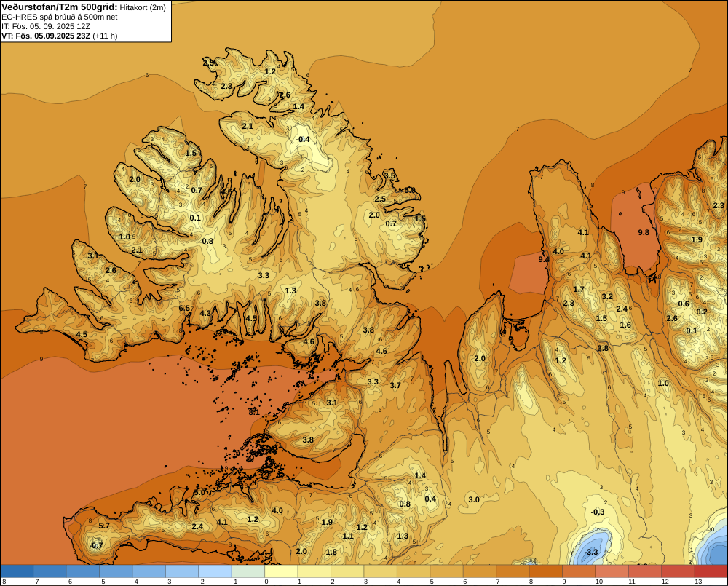The width and height of the screenshot is (728, 586).
Task: Click the 1.8 temperature value on the map
Action: (x=331, y=552)
